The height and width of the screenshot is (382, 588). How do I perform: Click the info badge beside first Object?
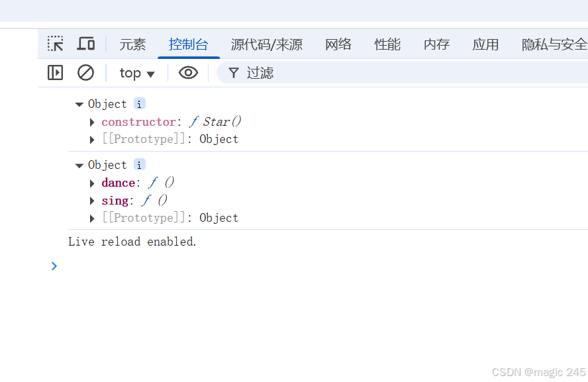coord(140,104)
